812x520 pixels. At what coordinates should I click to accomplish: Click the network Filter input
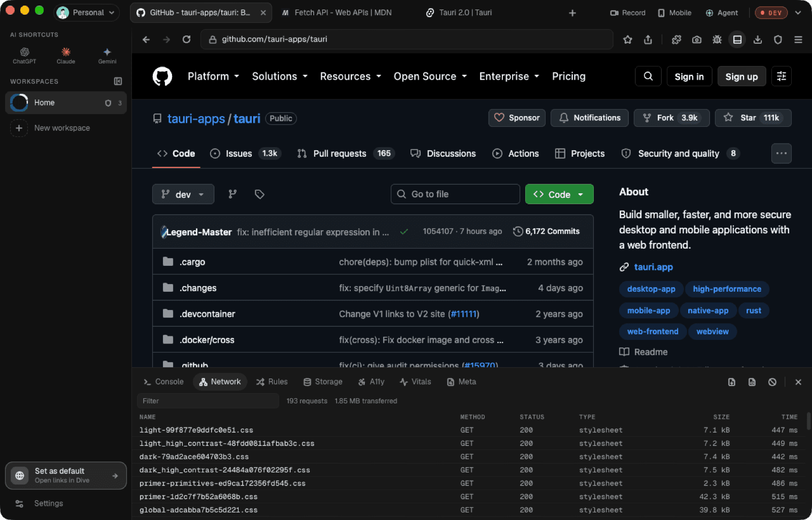point(208,401)
